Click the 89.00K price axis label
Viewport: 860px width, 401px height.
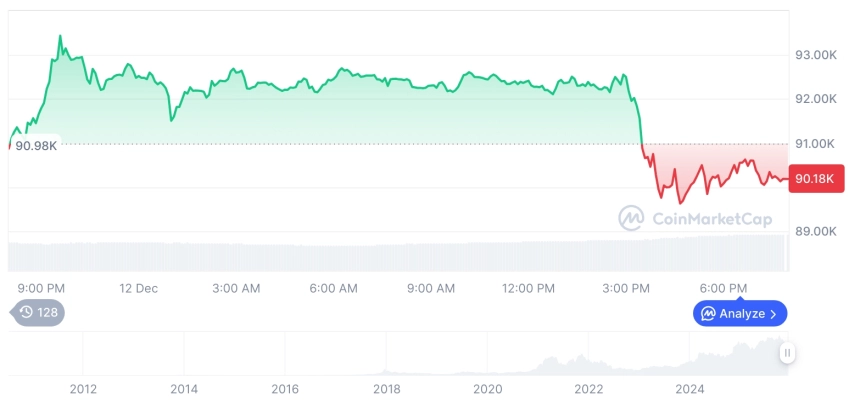[815, 231]
